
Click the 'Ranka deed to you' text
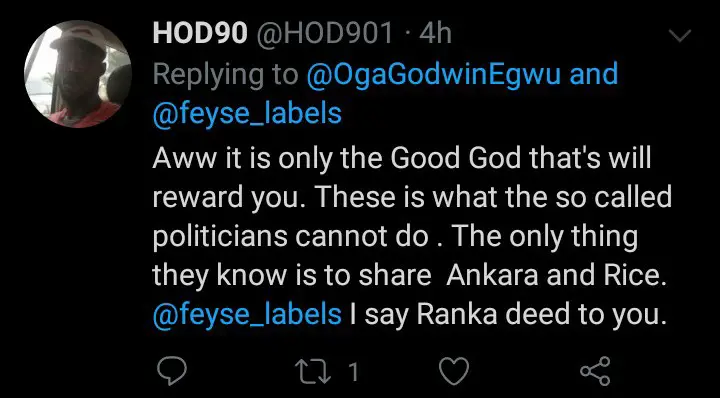(541, 315)
